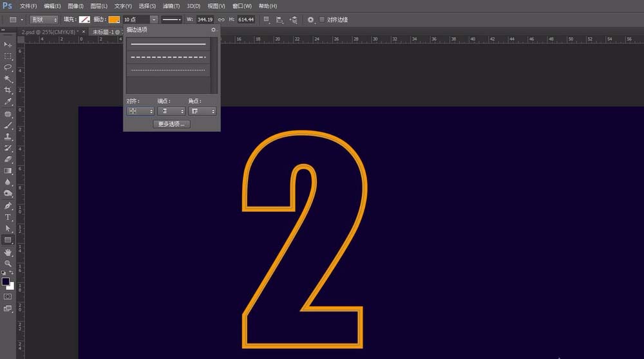
Task: Open the 形状 tool mode dropdown
Action: [44, 19]
